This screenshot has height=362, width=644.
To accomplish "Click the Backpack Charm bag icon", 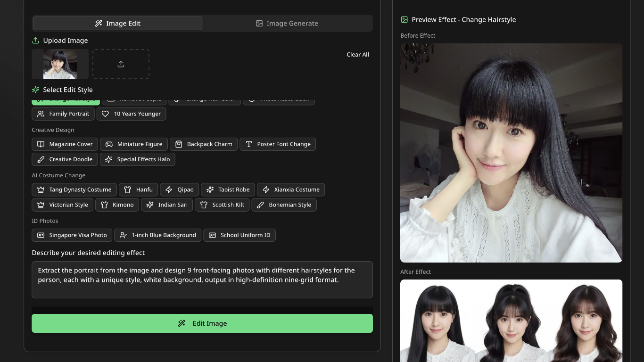I will (x=179, y=144).
